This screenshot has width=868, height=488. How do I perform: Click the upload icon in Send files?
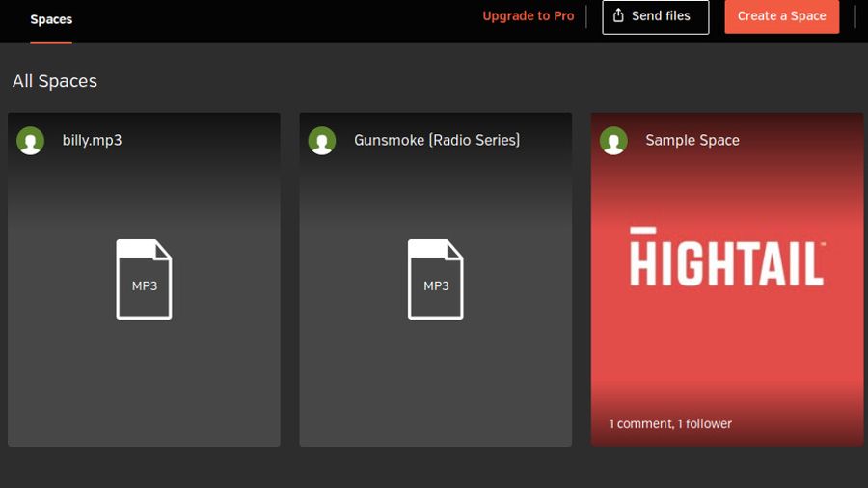tap(618, 15)
